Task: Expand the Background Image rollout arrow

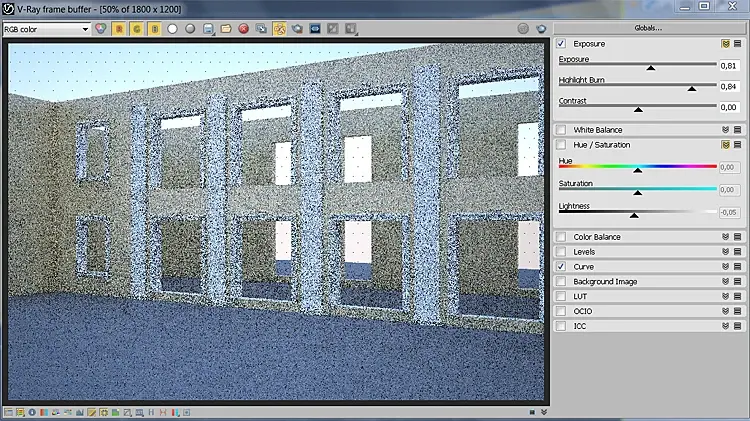Action: click(726, 281)
